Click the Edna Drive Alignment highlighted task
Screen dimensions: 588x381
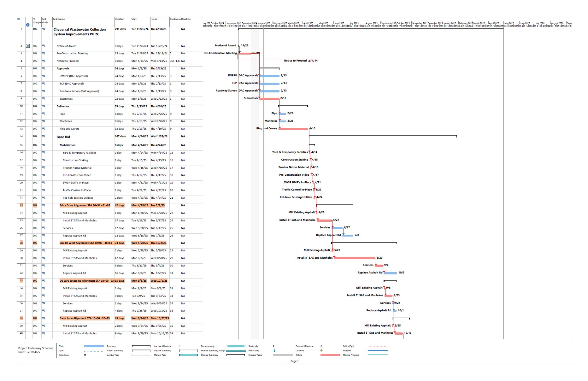85,205
